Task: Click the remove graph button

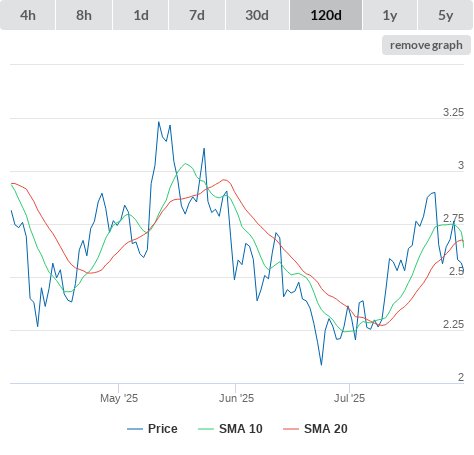Action: (426, 45)
